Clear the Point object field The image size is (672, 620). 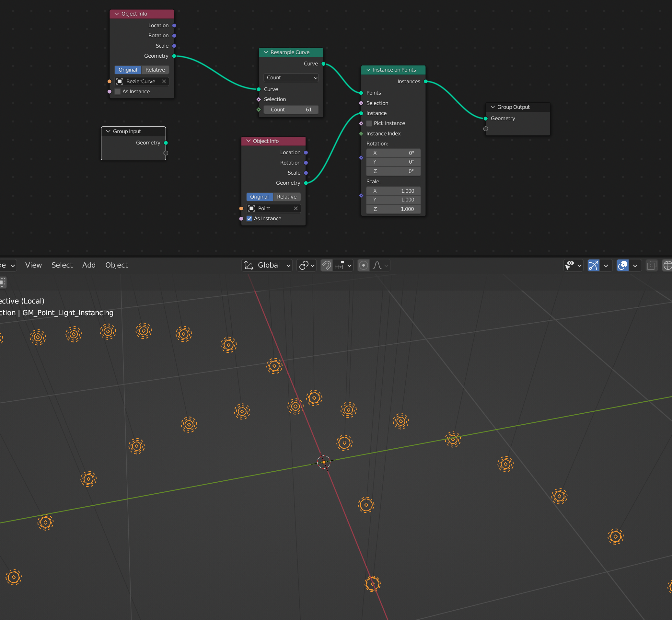[x=295, y=208]
